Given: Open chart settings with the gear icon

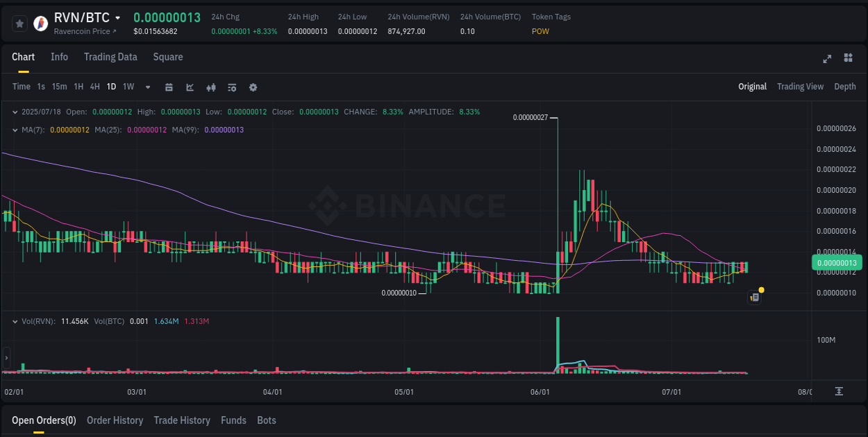Looking at the screenshot, I should tap(253, 87).
